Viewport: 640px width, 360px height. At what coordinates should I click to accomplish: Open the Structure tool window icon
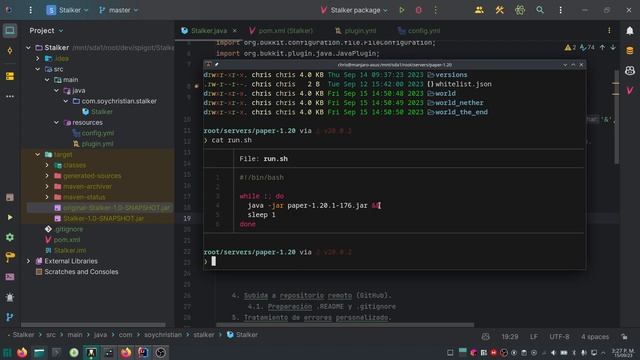(x=10, y=76)
